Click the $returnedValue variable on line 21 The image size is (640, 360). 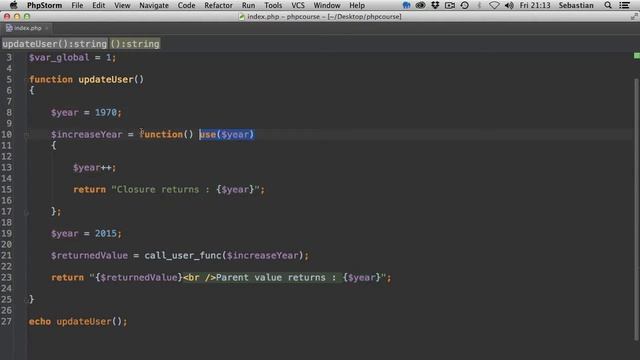click(x=89, y=256)
